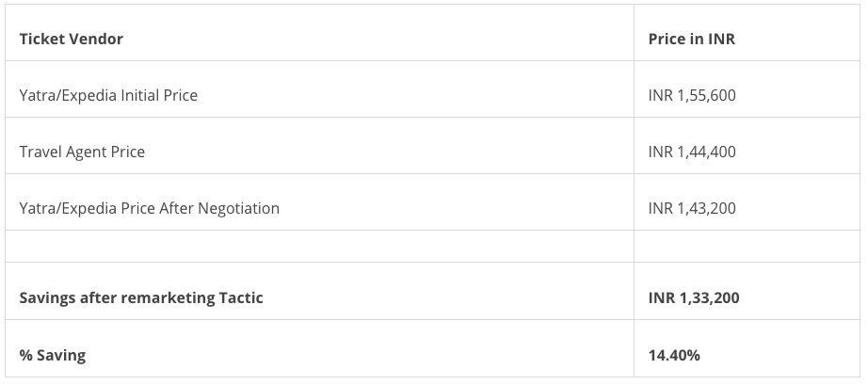Click the word Negotiation in third row
Screen dimensions: 868x385
[x=238, y=209]
